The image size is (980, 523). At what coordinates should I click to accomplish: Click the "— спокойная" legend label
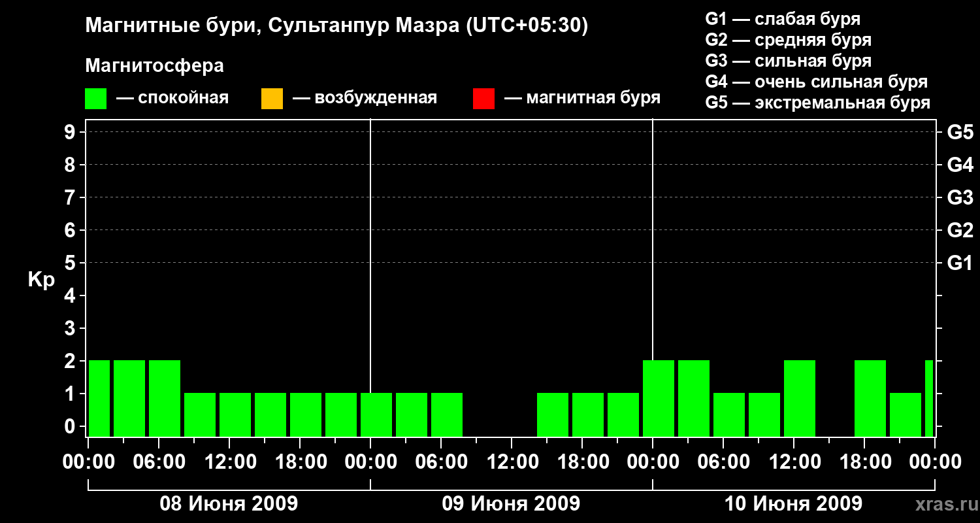[172, 99]
